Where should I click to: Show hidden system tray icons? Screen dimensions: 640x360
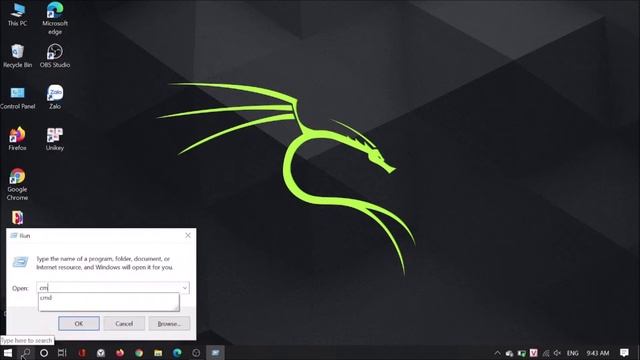(x=497, y=353)
